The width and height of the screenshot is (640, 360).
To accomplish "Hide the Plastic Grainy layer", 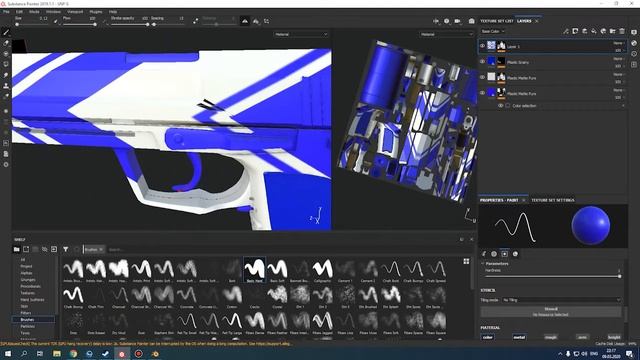I will (482, 62).
